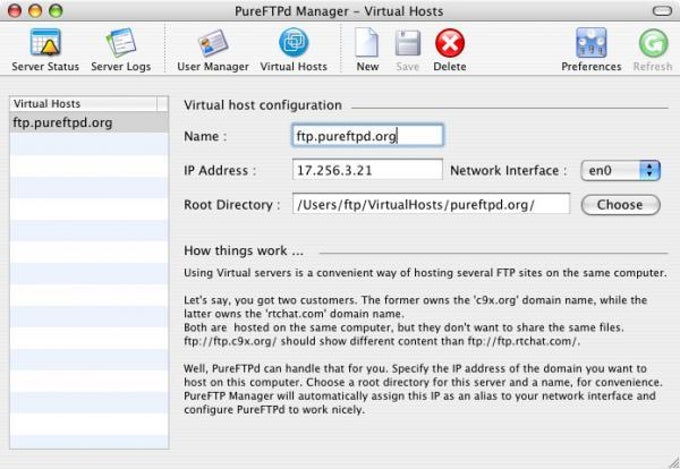The height and width of the screenshot is (469, 680).
Task: Open the Server Status view
Action: pos(45,50)
